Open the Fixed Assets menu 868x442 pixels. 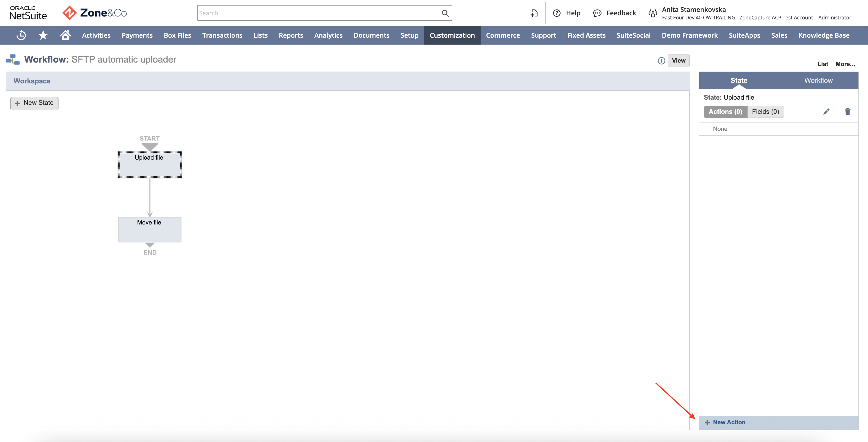pos(586,35)
